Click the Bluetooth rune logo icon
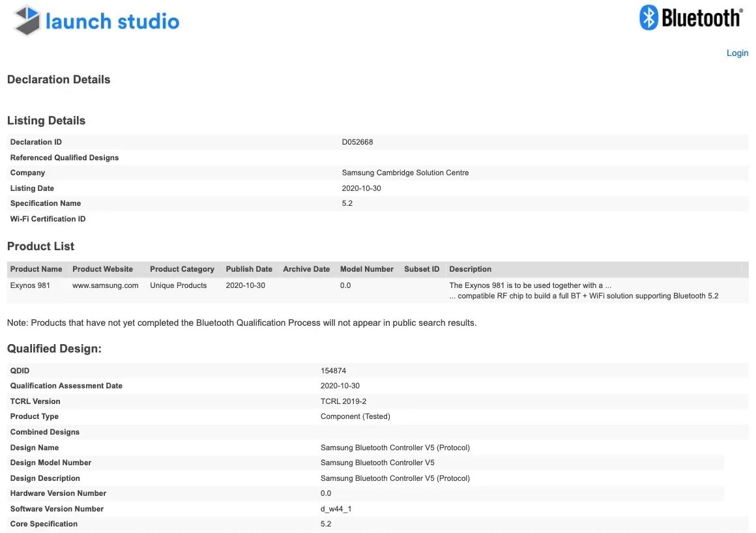The width and height of the screenshot is (756, 533). click(648, 18)
